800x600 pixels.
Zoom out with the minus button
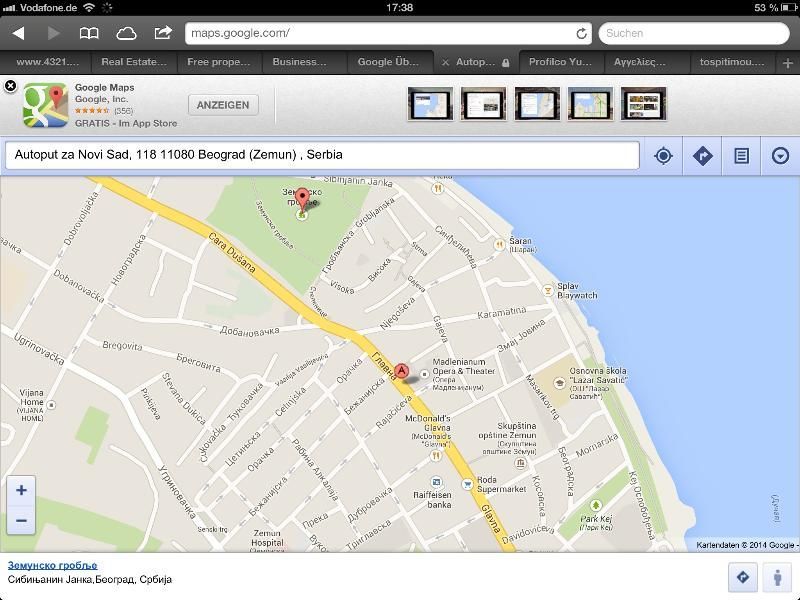[x=21, y=520]
